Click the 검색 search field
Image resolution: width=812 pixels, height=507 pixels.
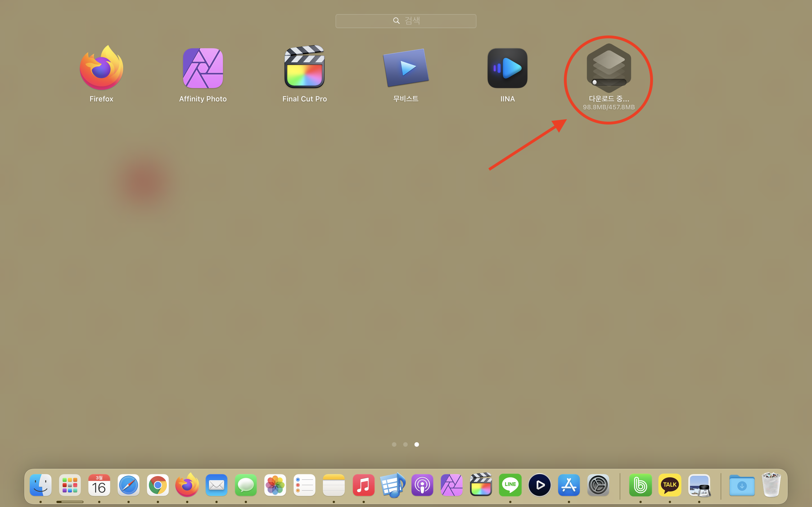pos(406,21)
